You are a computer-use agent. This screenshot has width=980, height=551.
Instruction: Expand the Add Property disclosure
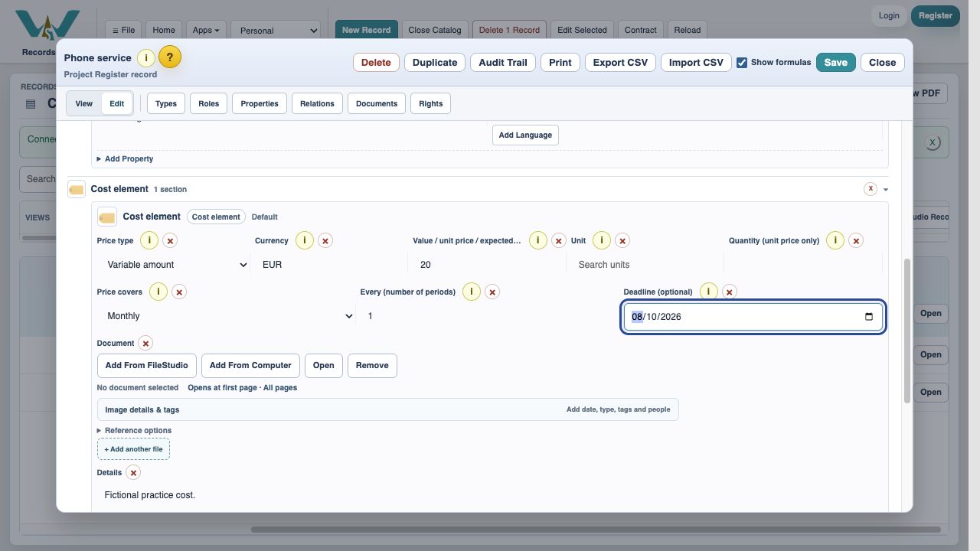point(125,158)
